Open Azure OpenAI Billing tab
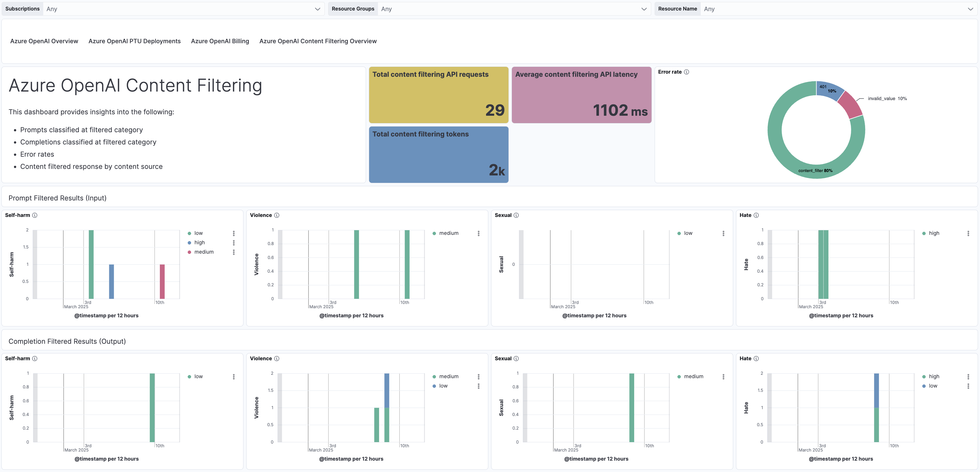 pyautogui.click(x=220, y=41)
